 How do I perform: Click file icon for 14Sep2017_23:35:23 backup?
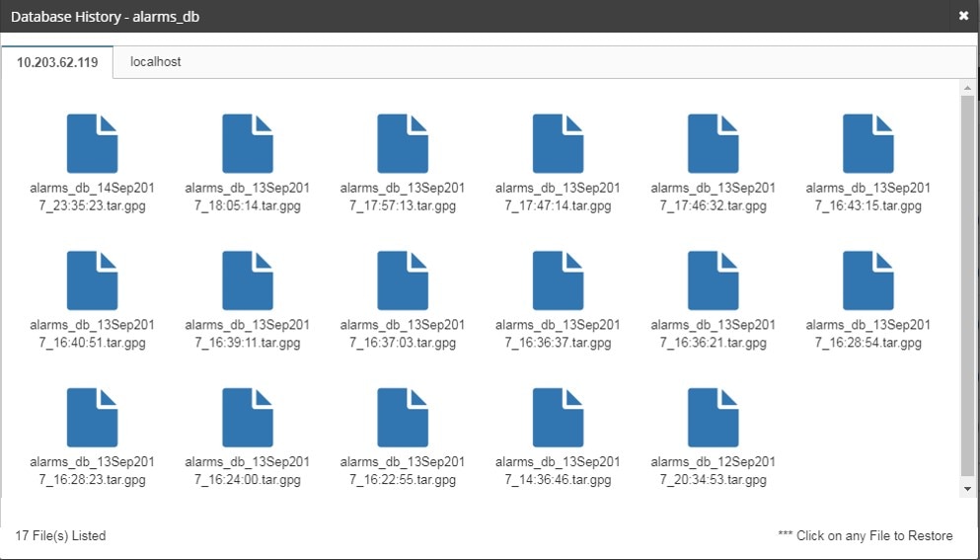(x=92, y=143)
